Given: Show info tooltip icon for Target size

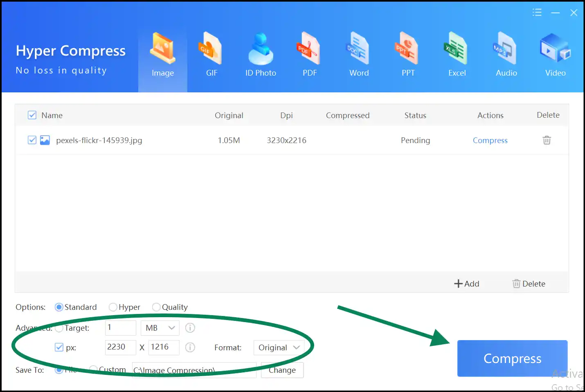Looking at the screenshot, I should coord(190,328).
